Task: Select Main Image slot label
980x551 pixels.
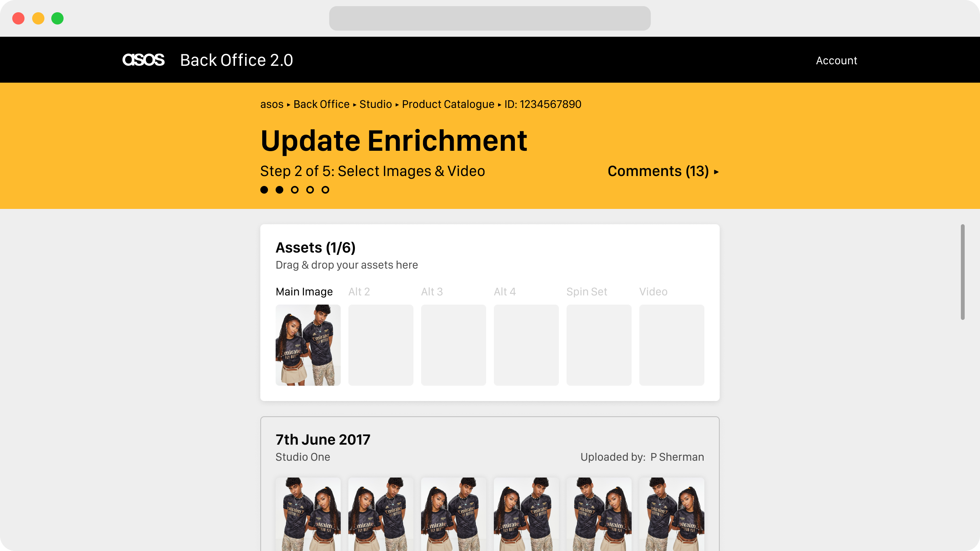Action: 304,292
